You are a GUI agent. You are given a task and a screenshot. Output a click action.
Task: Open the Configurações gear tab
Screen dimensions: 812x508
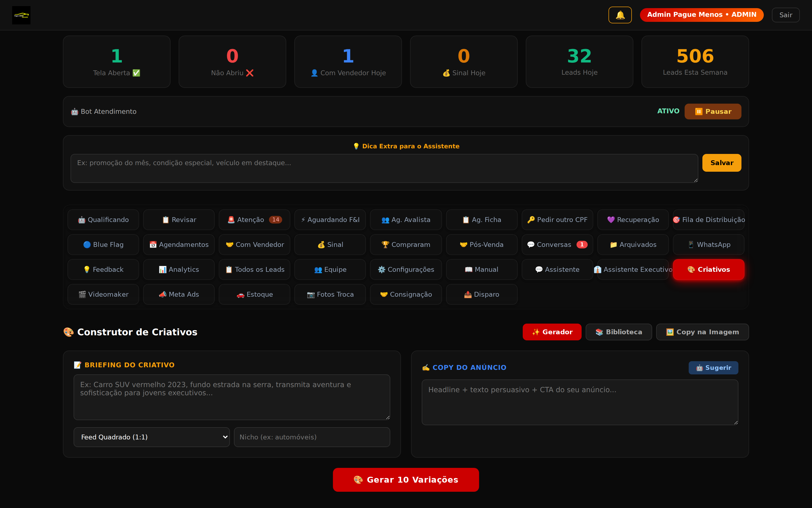pos(406,269)
